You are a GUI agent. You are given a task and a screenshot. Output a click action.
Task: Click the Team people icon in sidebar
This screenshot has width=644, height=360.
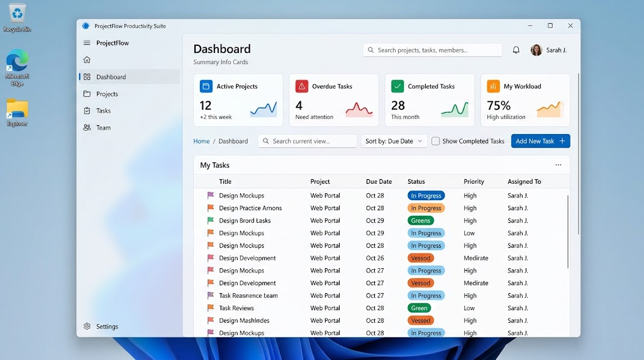[87, 127]
